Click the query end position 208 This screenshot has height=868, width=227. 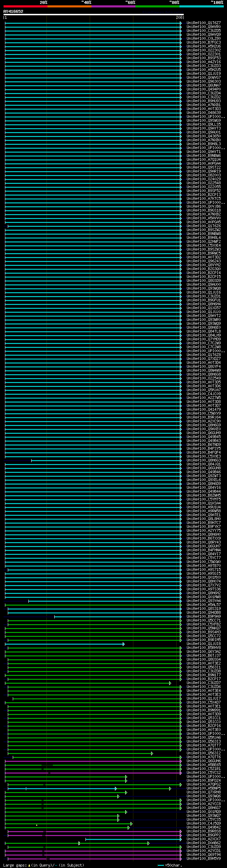(x=179, y=17)
